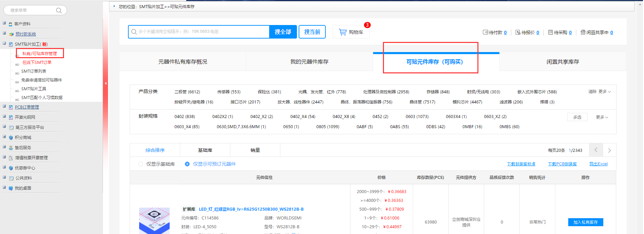This screenshot has height=234, width=644.
Task: Click the 导出Excel link
Action: (x=598, y=164)
